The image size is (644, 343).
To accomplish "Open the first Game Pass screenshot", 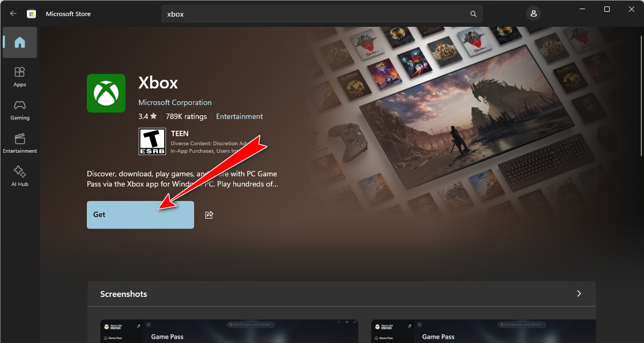I will coord(230,331).
